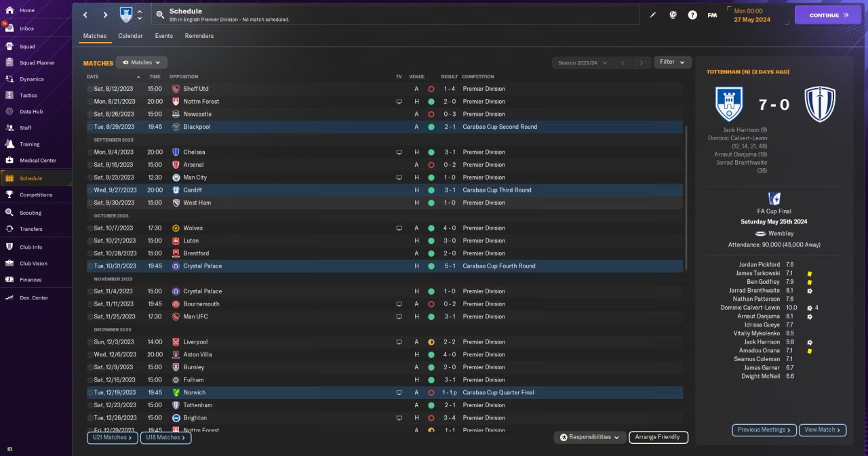Expand the club switcher chevrons beside badge

point(140,15)
